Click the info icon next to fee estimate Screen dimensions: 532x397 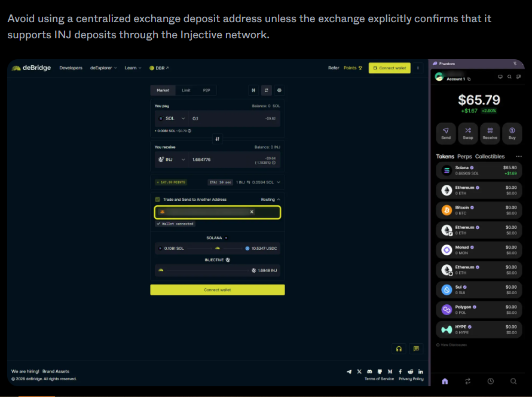[x=189, y=131]
